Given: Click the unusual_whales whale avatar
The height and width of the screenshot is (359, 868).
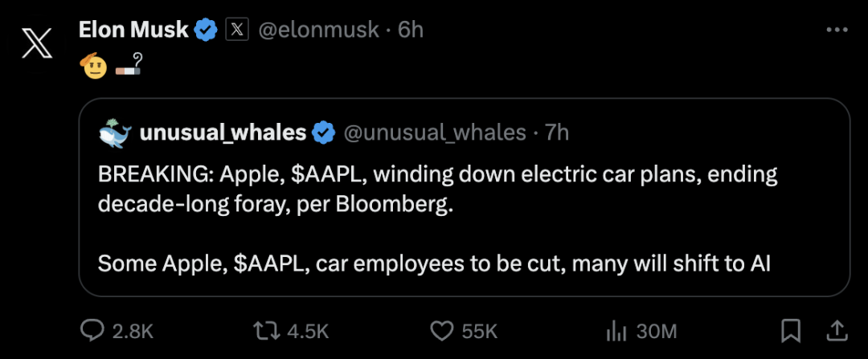Looking at the screenshot, I should [114, 133].
